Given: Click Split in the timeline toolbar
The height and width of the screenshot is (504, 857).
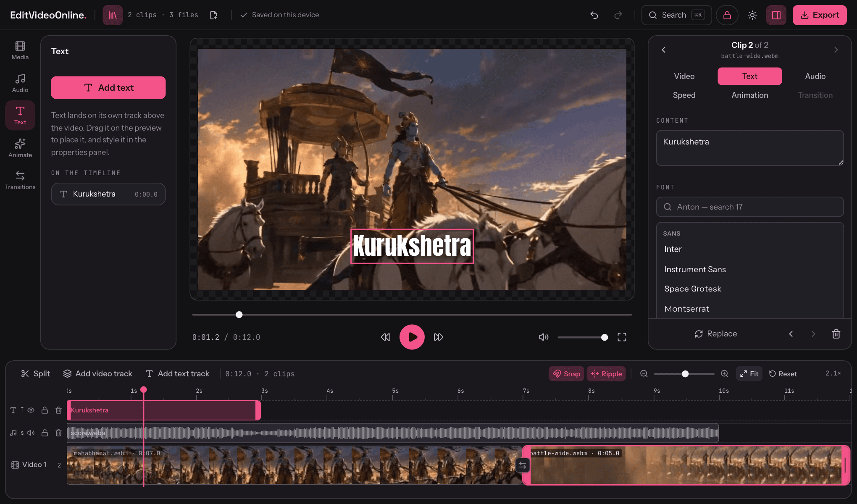Looking at the screenshot, I should pos(36,373).
